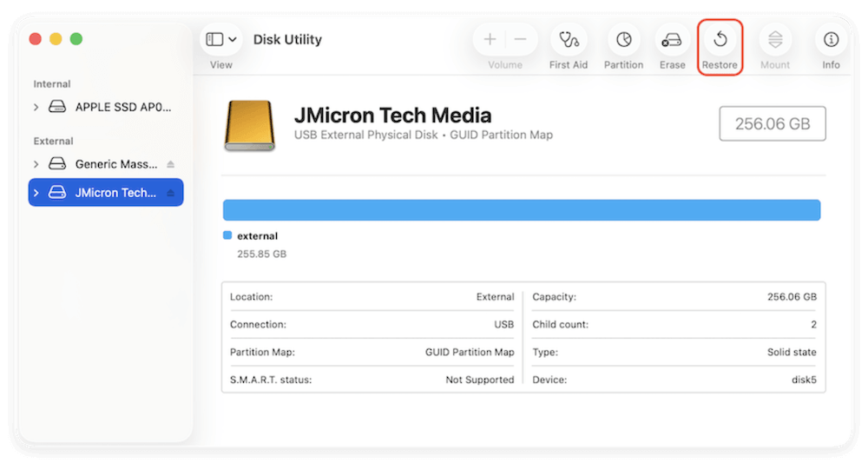Viewport: 868px width, 463px height.
Task: Click the Generic Mass drive icon
Action: click(57, 164)
